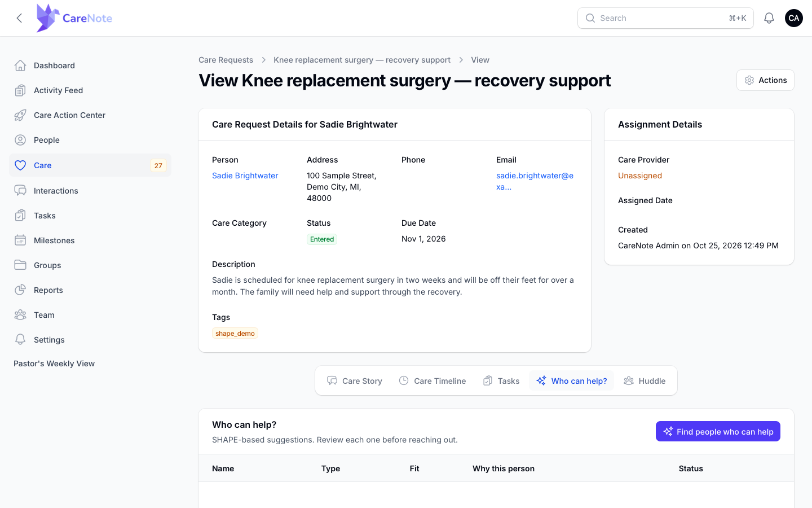Click the Who can help sparkle icon
This screenshot has height=508, width=812.
[541, 381]
